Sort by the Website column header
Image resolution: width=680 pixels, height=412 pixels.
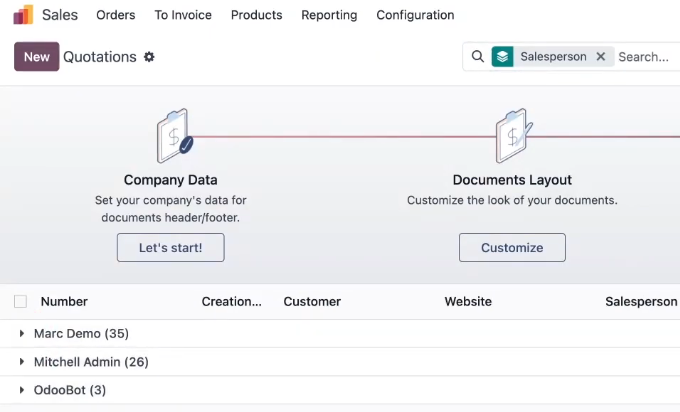[x=468, y=301]
